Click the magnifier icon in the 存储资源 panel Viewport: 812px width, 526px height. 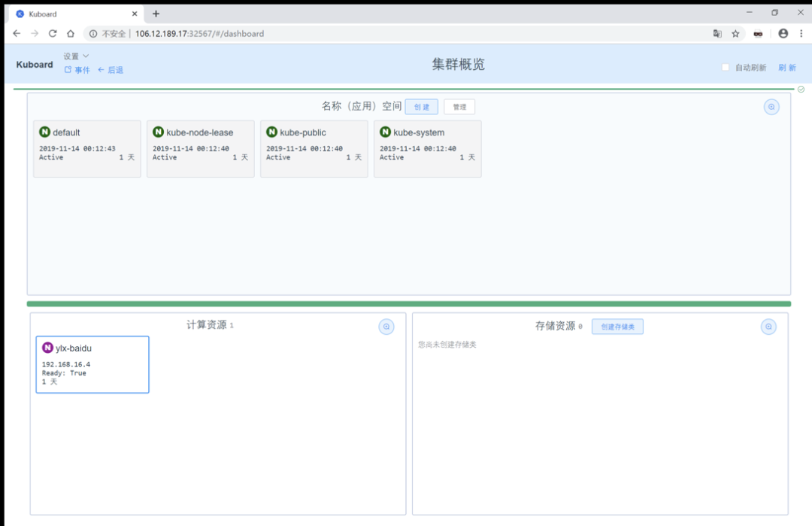(x=768, y=327)
